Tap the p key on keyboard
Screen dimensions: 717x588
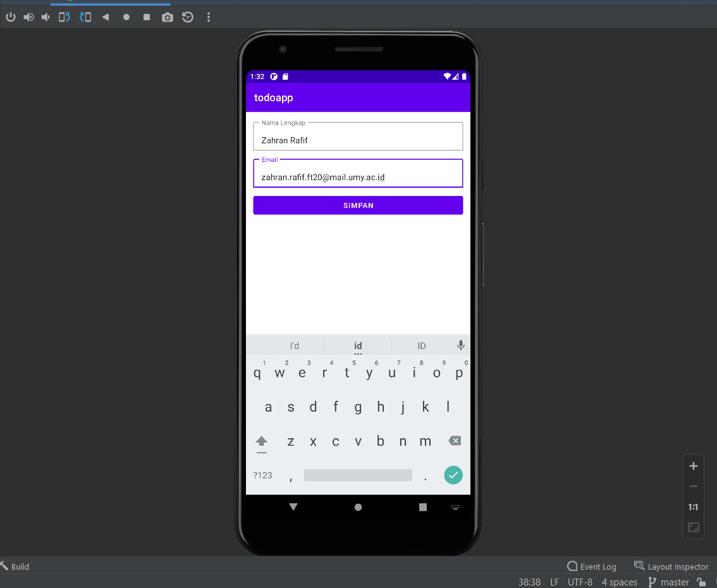(459, 372)
